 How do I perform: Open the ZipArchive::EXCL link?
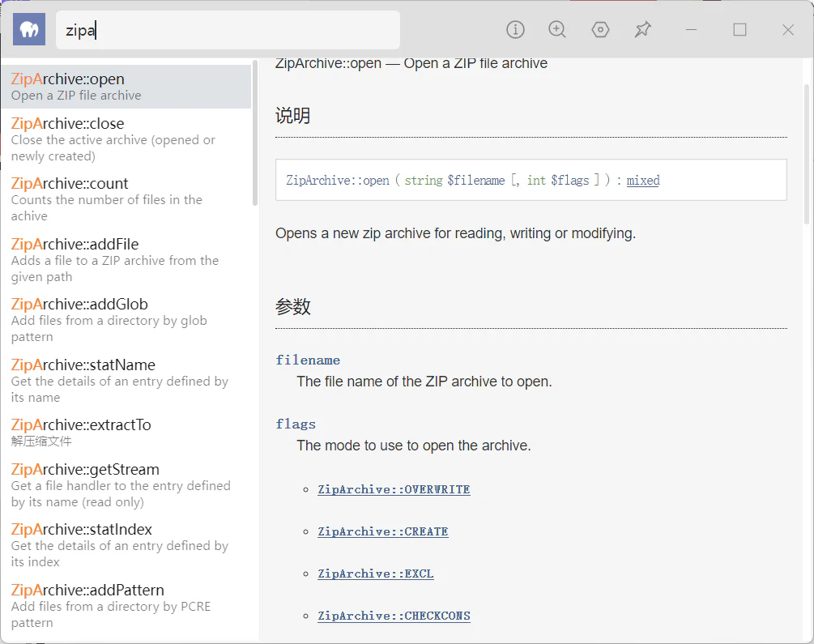(x=376, y=574)
